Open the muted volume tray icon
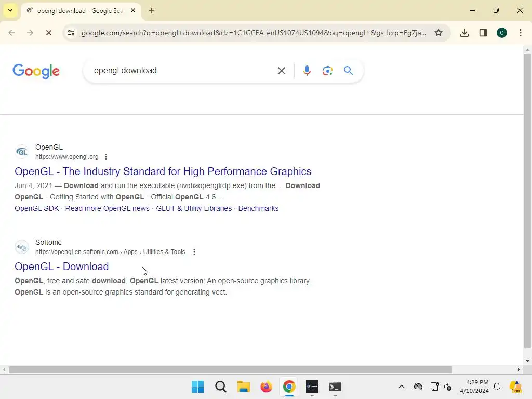 coord(448,387)
